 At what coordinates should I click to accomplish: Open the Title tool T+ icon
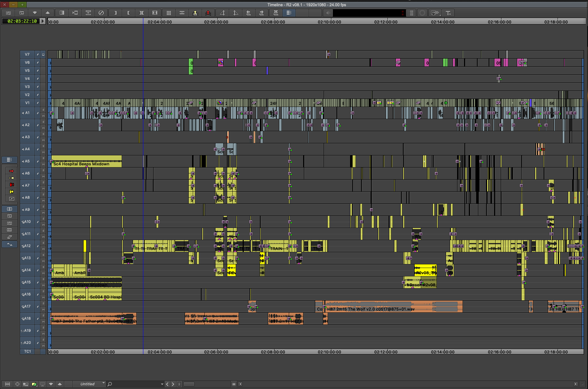(448, 13)
